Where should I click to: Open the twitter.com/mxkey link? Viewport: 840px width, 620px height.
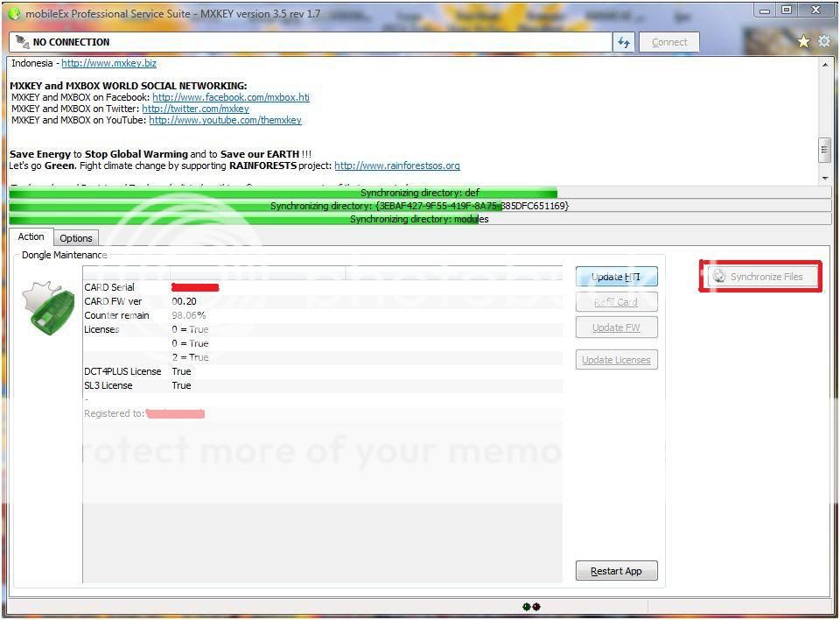coord(195,109)
